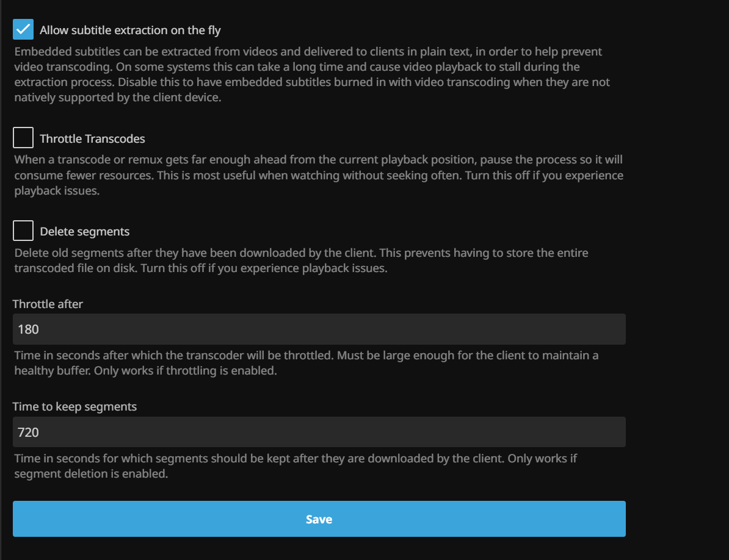Place cursor on the 720 value
Viewport: 729px width, 560px height.
29,433
